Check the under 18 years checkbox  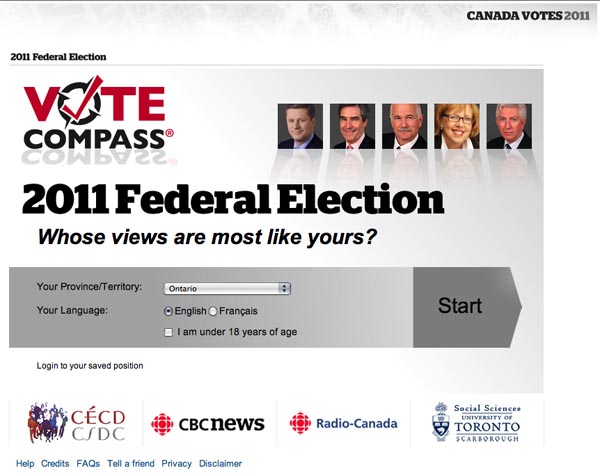pos(168,332)
